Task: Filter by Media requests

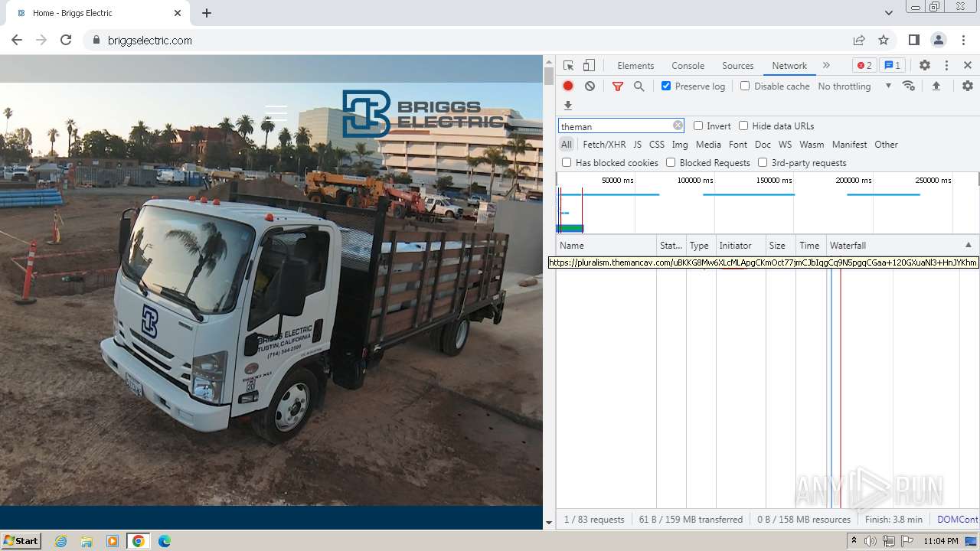Action: coord(708,145)
